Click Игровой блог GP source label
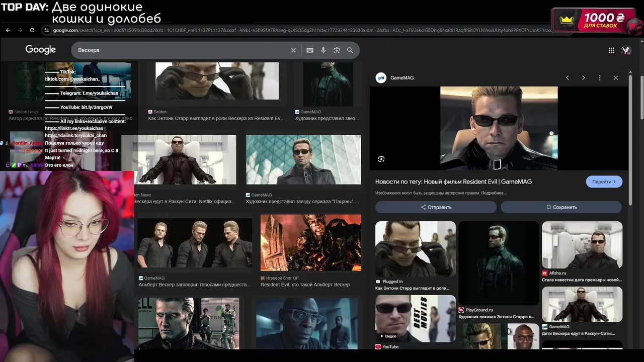 tap(282, 278)
